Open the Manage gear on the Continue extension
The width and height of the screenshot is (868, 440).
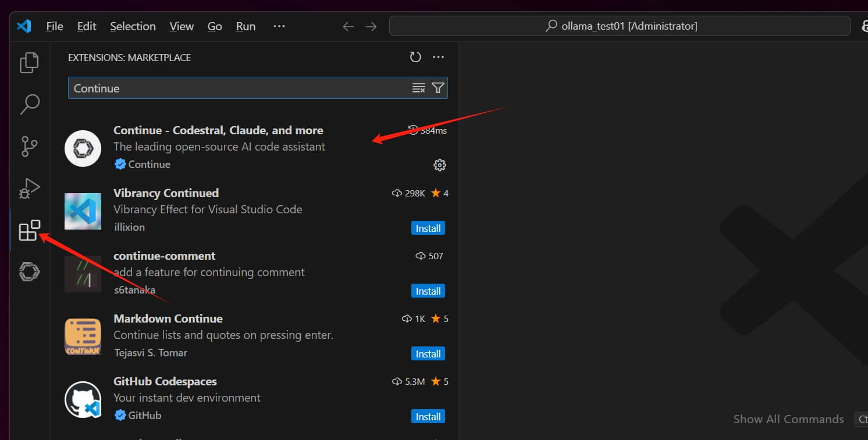(x=439, y=165)
